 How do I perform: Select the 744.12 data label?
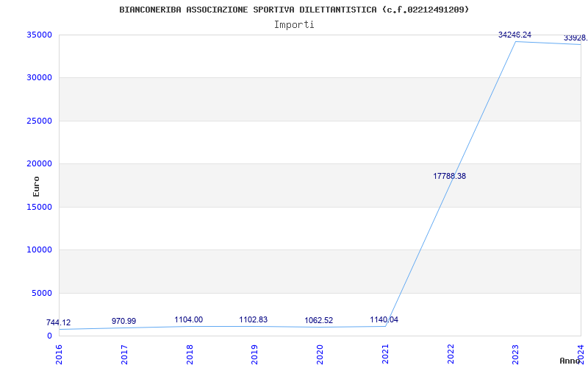59,322
